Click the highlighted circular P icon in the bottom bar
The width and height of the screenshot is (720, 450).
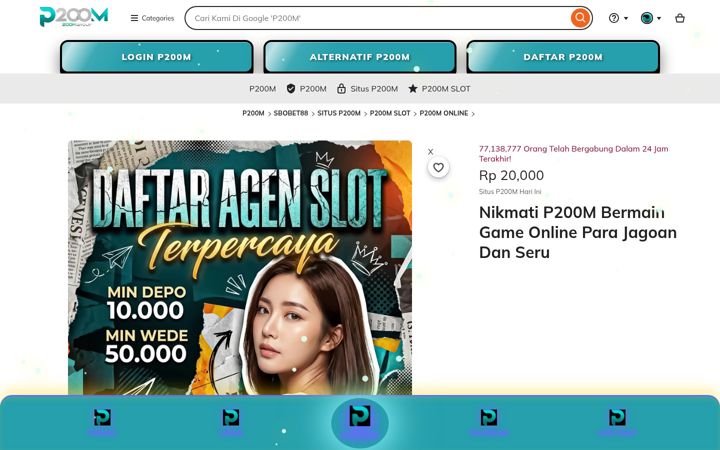[x=360, y=423]
